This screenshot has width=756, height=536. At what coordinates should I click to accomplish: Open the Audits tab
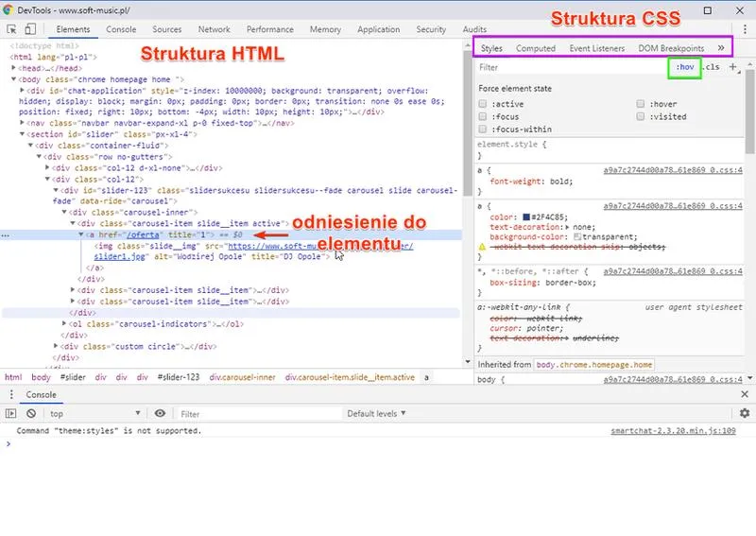pyautogui.click(x=474, y=29)
